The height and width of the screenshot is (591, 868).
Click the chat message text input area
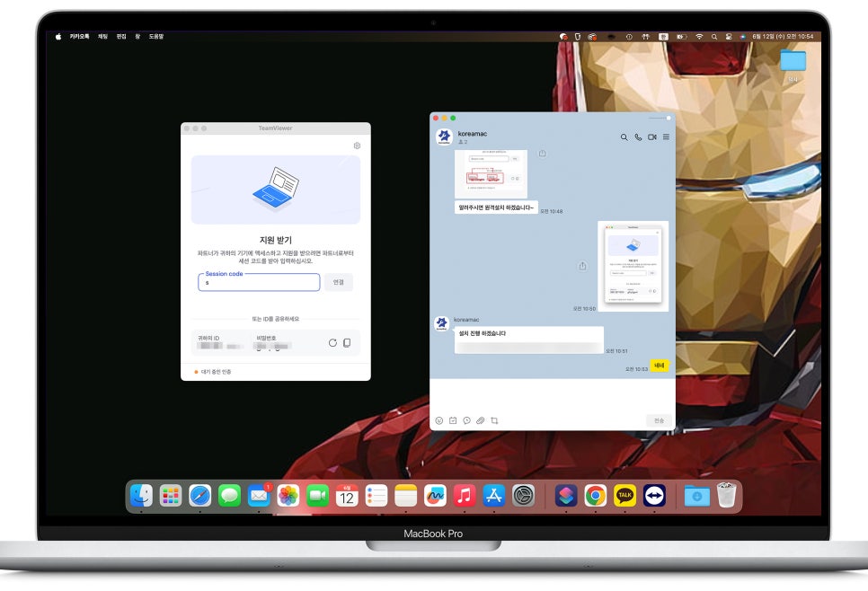click(552, 396)
